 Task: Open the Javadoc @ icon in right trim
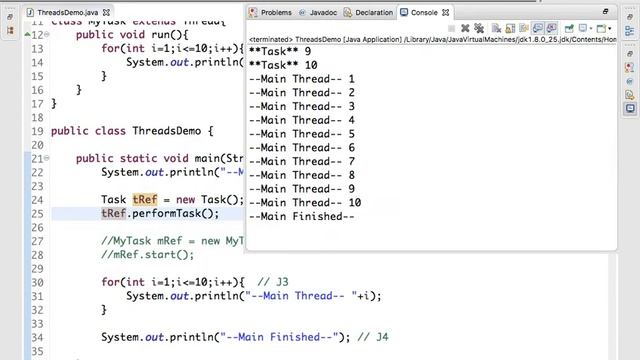coord(630,81)
